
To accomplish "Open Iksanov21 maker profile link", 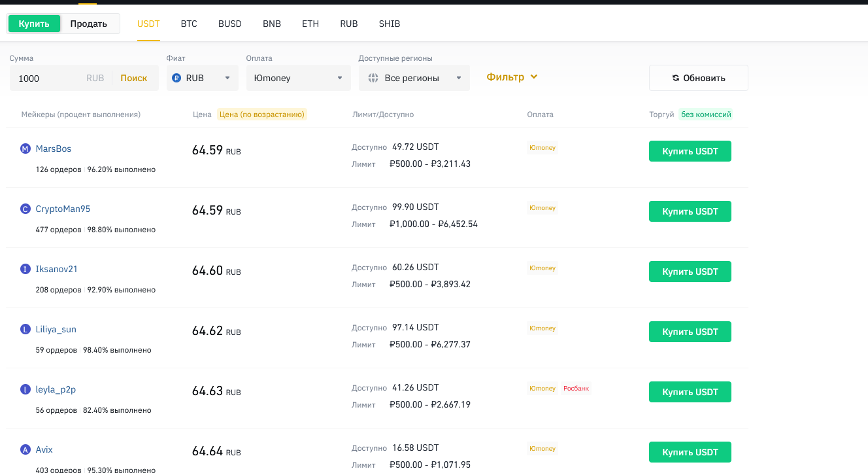I will tap(57, 269).
